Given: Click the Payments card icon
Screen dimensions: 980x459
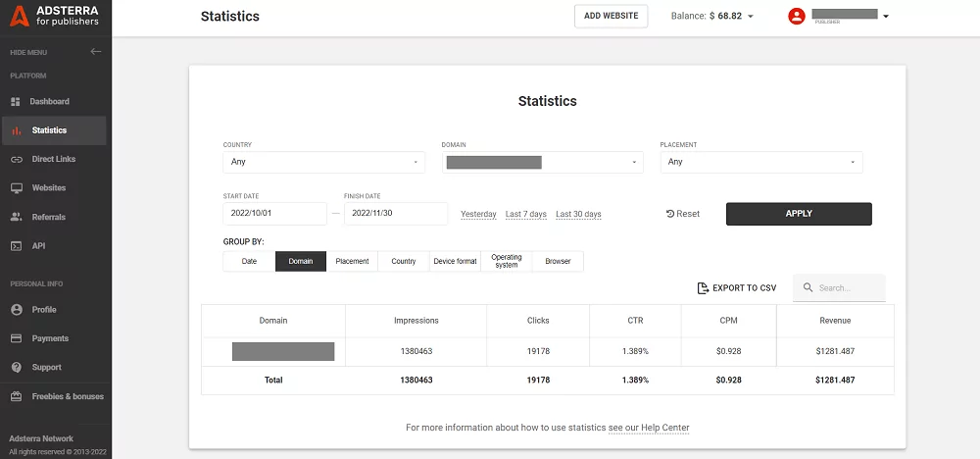Looking at the screenshot, I should pyautogui.click(x=16, y=338).
